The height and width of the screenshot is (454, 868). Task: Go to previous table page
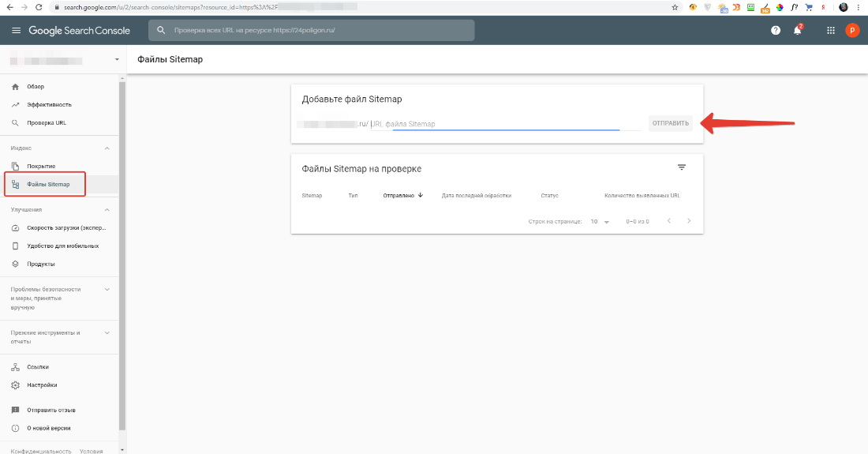point(668,221)
